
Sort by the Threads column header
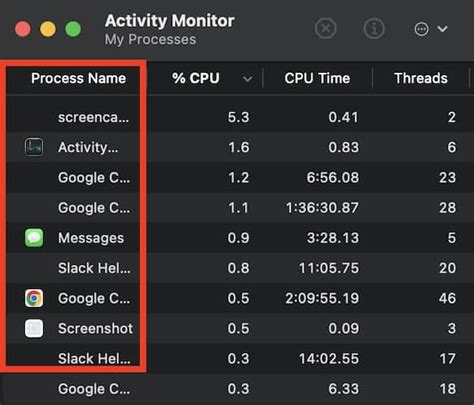(421, 78)
